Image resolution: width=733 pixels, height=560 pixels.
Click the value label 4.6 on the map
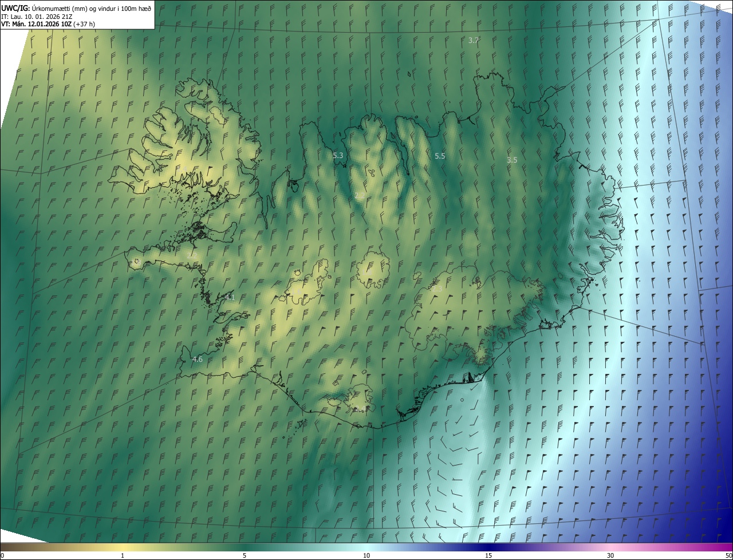click(x=197, y=359)
